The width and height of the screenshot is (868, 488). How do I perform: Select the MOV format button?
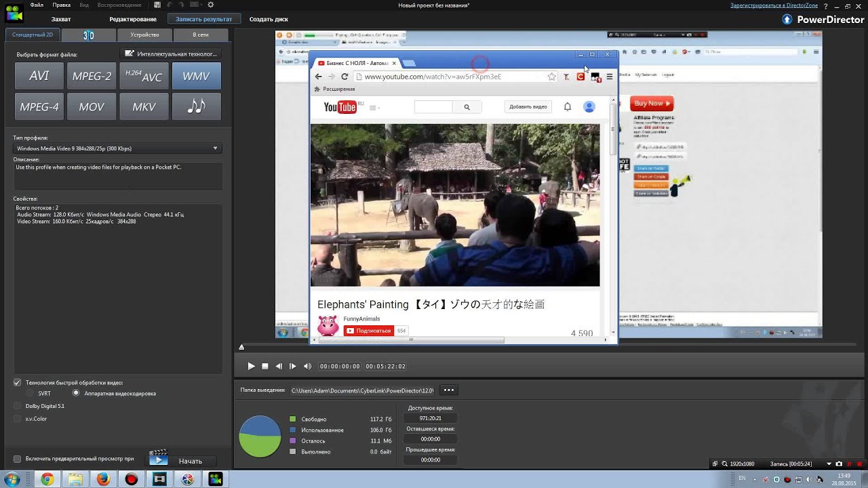click(x=92, y=106)
